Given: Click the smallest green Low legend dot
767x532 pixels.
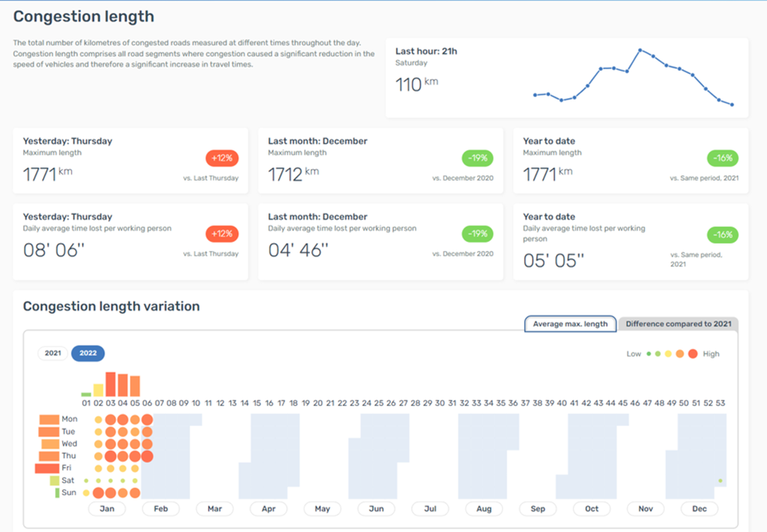Looking at the screenshot, I should click(x=648, y=354).
